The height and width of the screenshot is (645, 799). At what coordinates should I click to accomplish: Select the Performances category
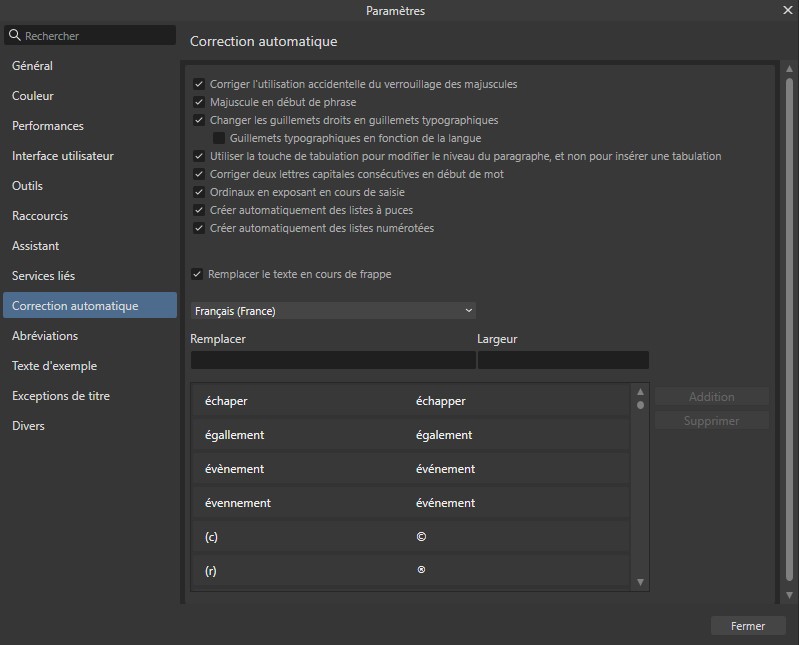48,126
